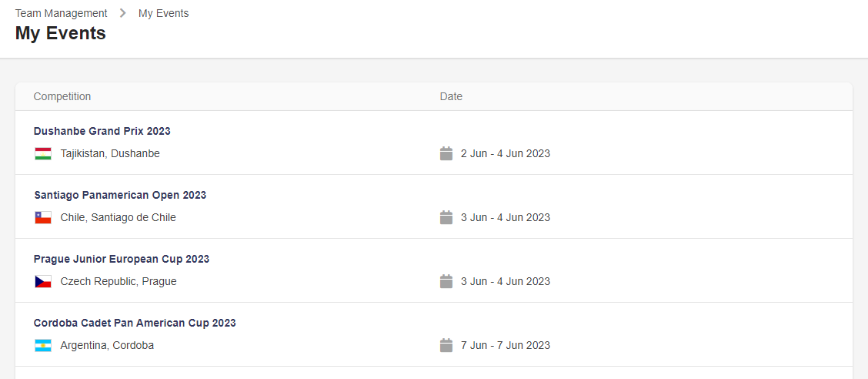Image resolution: width=868 pixels, height=379 pixels.
Task: Click calendar icon for Prague Junior European Cup
Action: pos(446,281)
